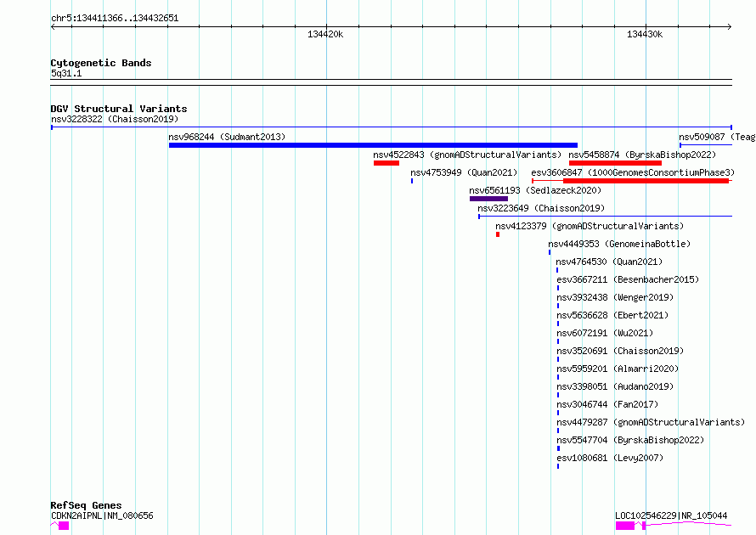Click the Cytogenetic Bands track title
756x535 pixels.
point(101,63)
